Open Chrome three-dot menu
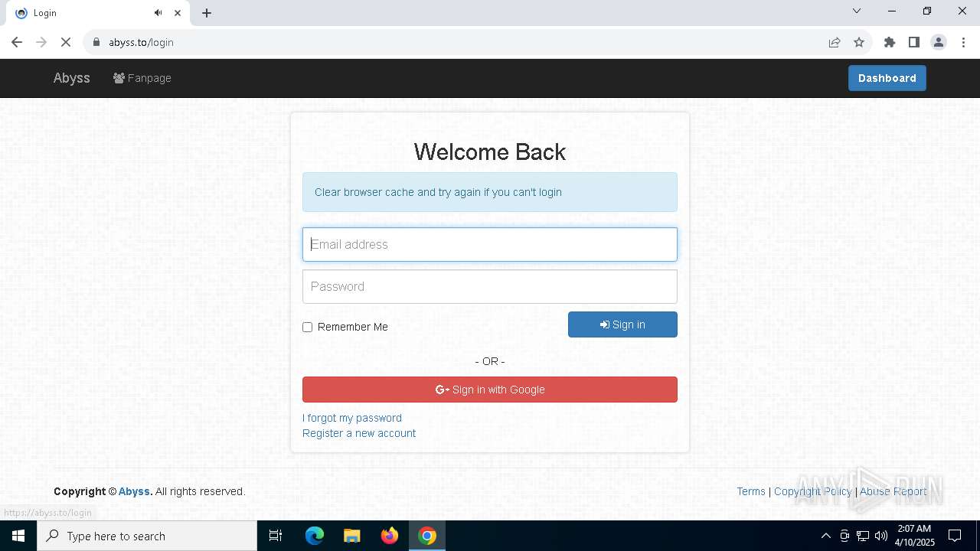This screenshot has width=980, height=551. coord(963,42)
